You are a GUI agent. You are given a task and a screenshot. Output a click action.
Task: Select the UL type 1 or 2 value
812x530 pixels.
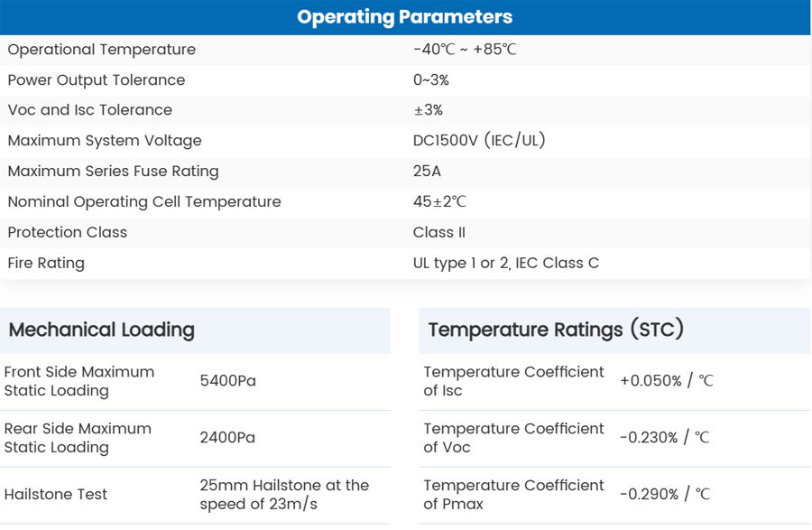click(x=506, y=264)
